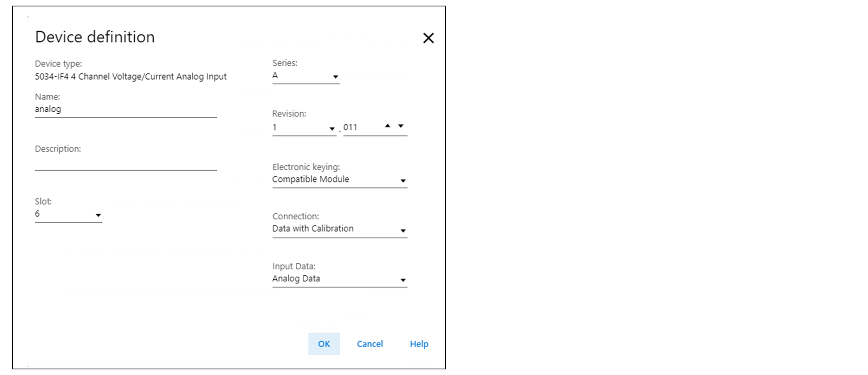Open the Revision major version dropdown
Viewport: 868px width, 375px height.
tap(332, 129)
